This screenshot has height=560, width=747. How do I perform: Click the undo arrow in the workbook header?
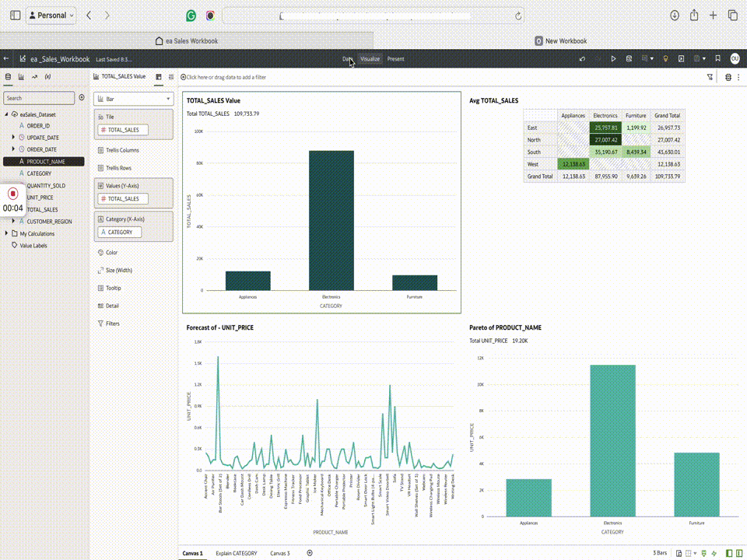tap(582, 59)
